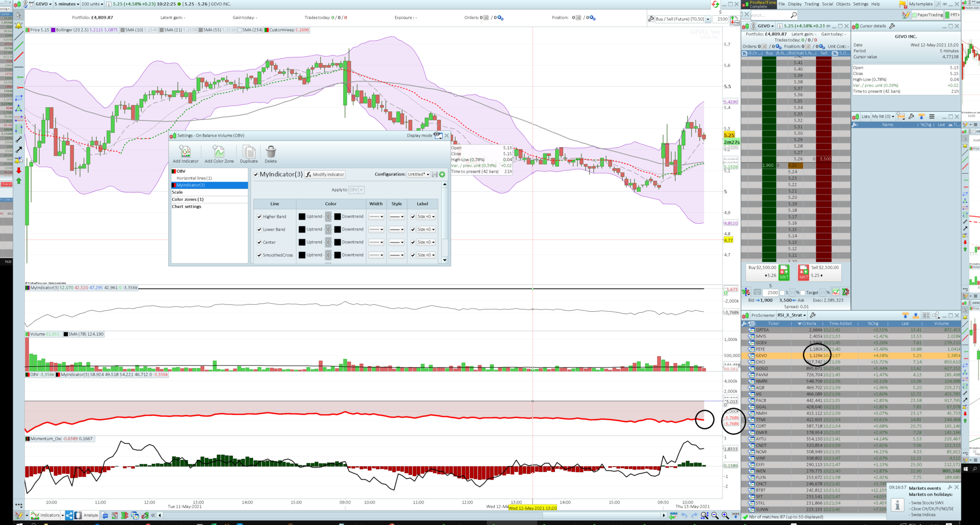The height and width of the screenshot is (525, 980).
Task: Uncheck the SmoothedCross line checkbox
Action: coord(259,255)
